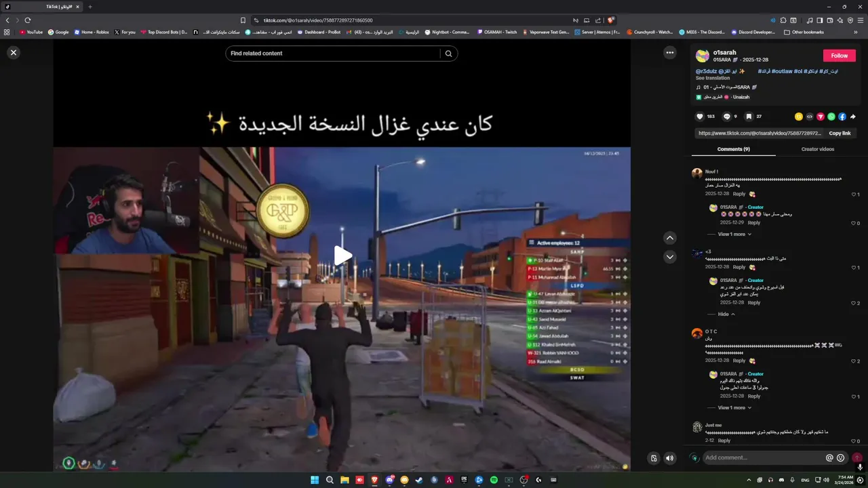Open browser extensions puzzle icon
The width and height of the screenshot is (868, 488).
tap(783, 20)
